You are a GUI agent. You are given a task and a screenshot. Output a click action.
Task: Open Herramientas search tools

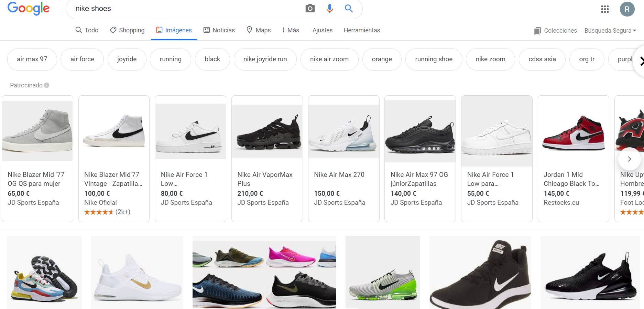click(x=362, y=30)
